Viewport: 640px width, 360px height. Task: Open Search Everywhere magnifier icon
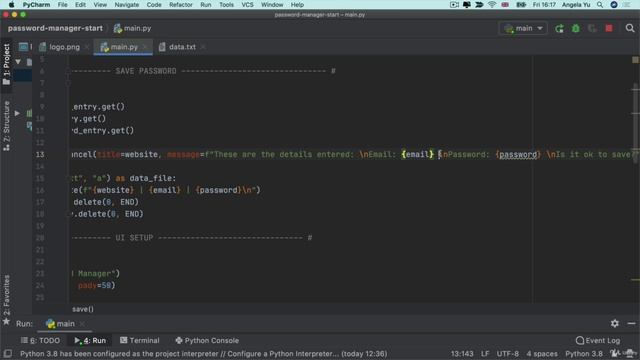[x=630, y=28]
